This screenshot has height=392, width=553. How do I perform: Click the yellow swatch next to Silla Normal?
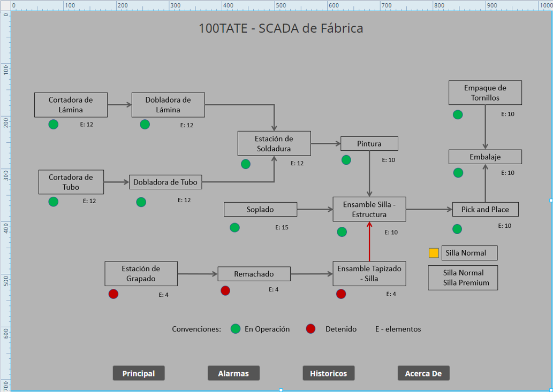[x=433, y=251]
